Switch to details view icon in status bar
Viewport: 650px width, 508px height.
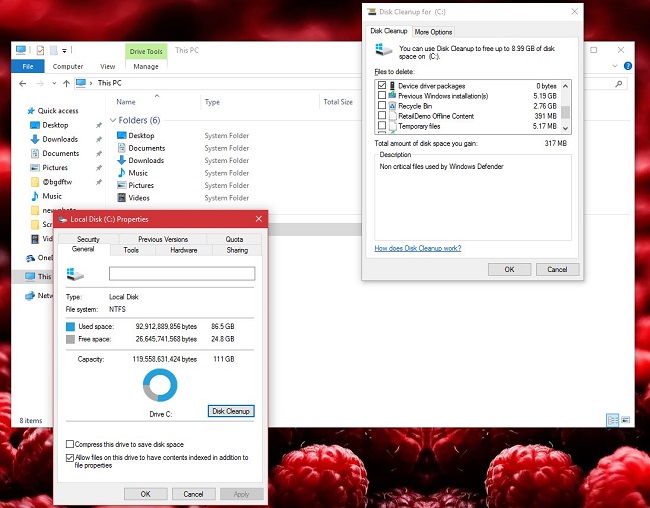click(x=612, y=420)
